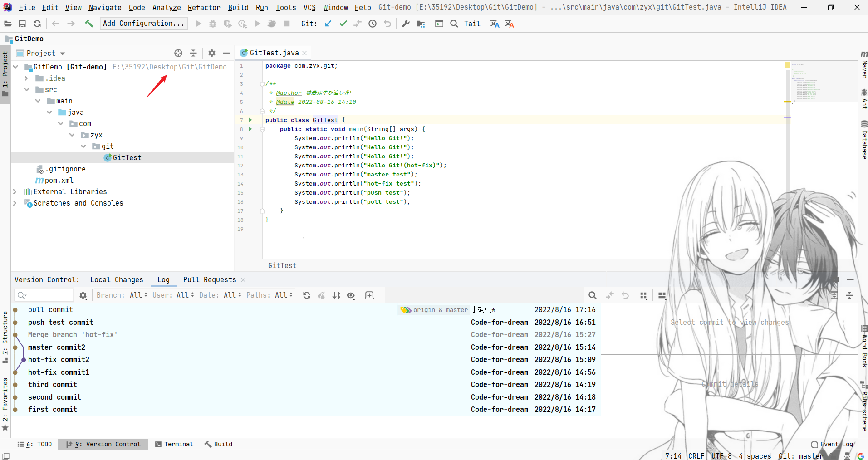The height and width of the screenshot is (460, 868).
Task: Click Add Configuration button
Action: (144, 24)
